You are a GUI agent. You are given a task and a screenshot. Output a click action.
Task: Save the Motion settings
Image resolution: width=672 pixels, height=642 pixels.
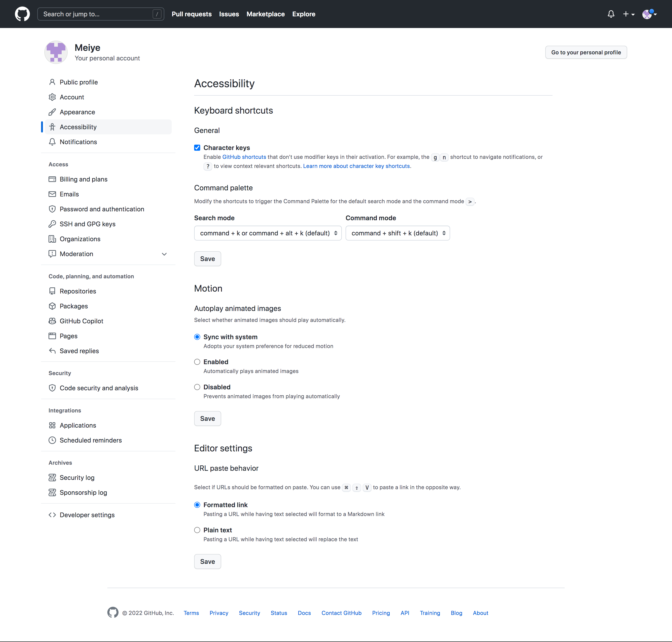pos(207,419)
